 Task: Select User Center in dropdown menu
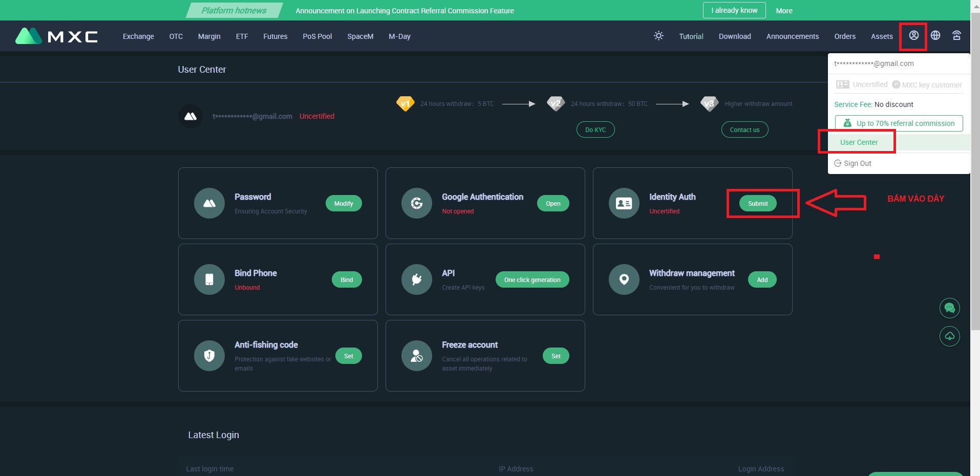[859, 142]
